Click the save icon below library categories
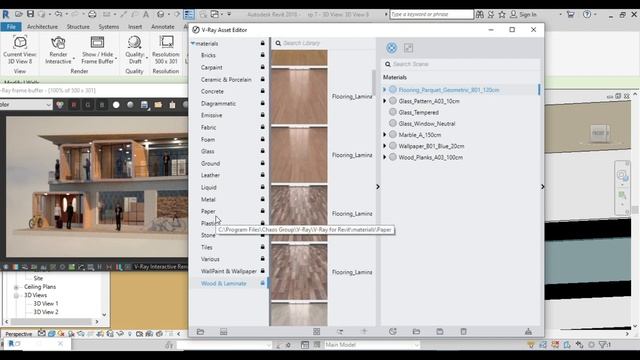This screenshot has height=360, width=640. (223, 332)
